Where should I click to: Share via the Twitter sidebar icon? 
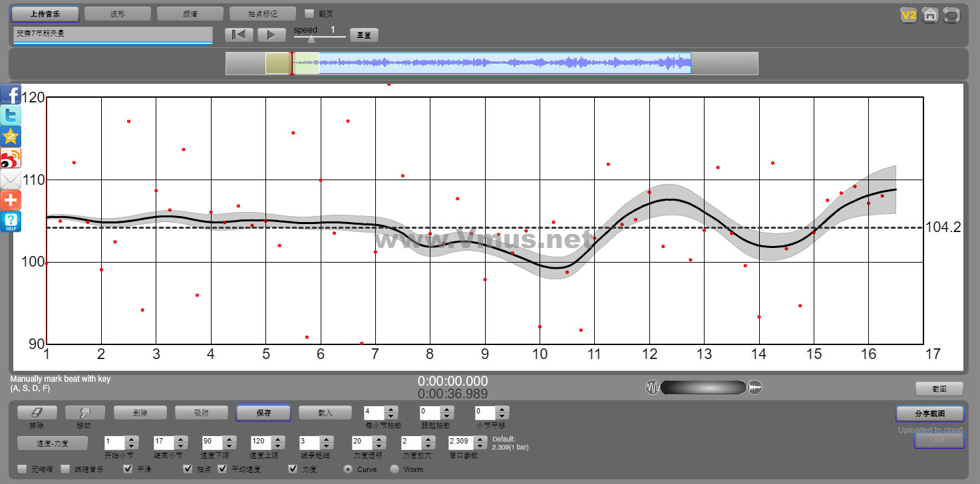11,115
